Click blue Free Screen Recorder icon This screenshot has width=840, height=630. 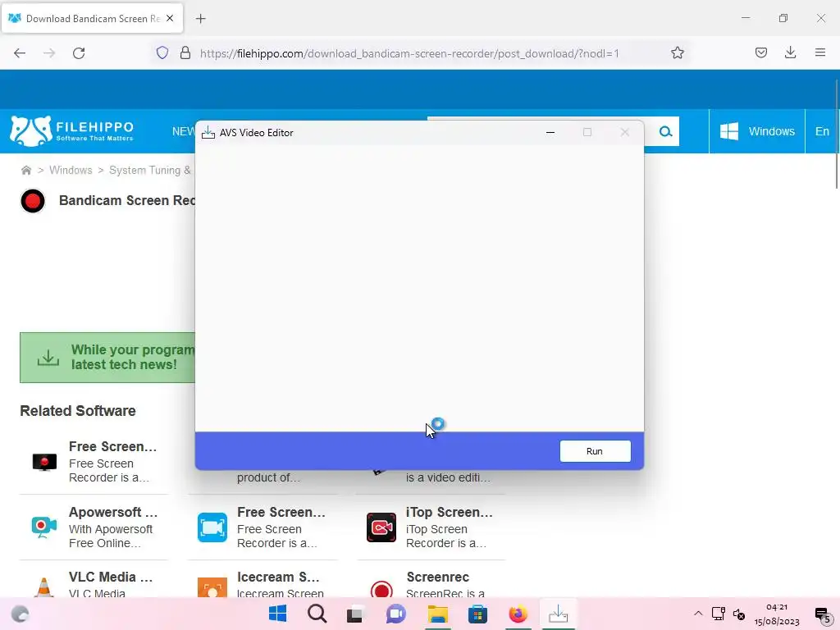[212, 527]
